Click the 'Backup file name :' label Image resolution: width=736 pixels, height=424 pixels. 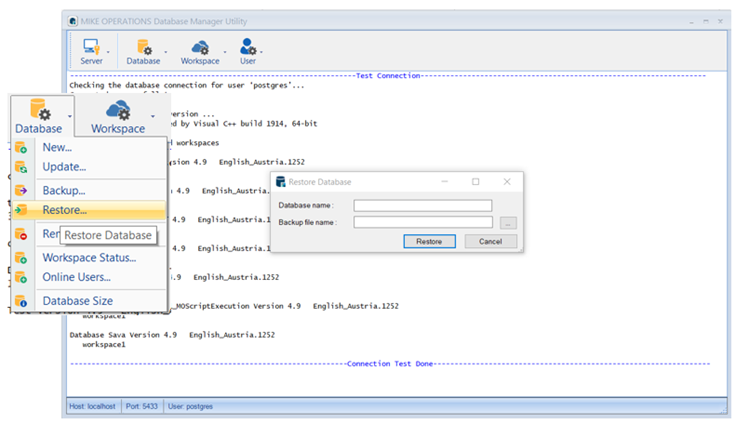(308, 223)
